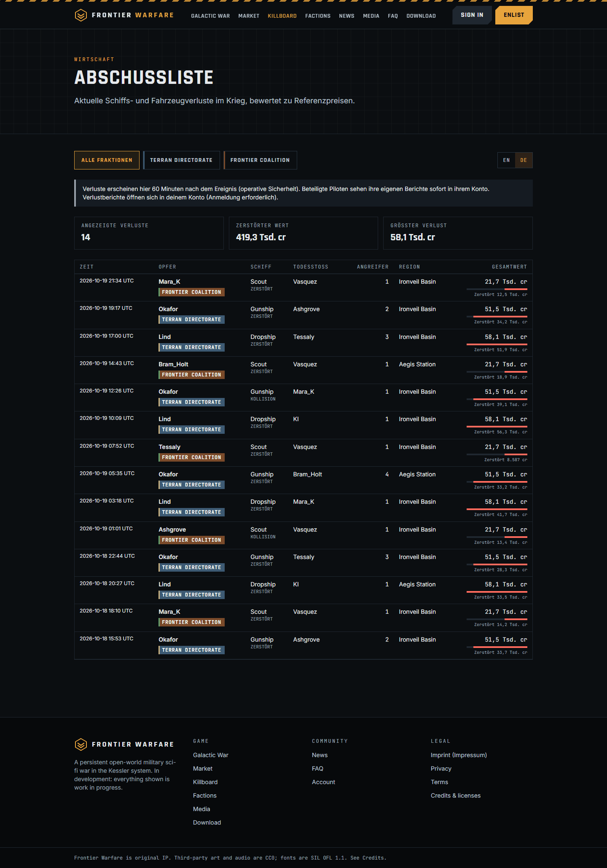Screen dimensions: 607x868
Task: Open FAQ in top navigation
Action: point(393,16)
